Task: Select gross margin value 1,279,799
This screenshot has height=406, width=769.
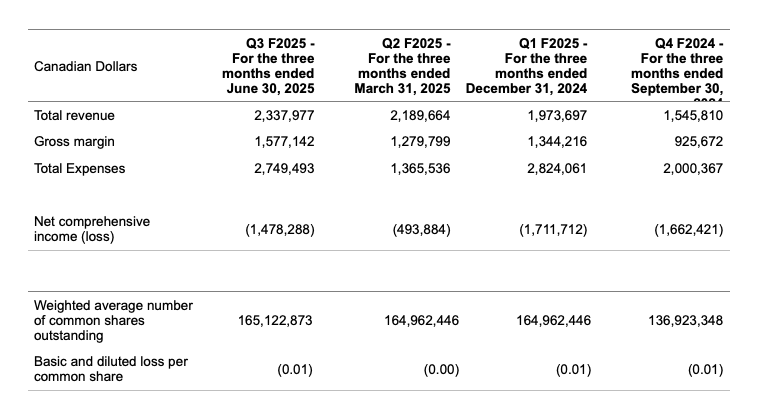Action: (417, 142)
